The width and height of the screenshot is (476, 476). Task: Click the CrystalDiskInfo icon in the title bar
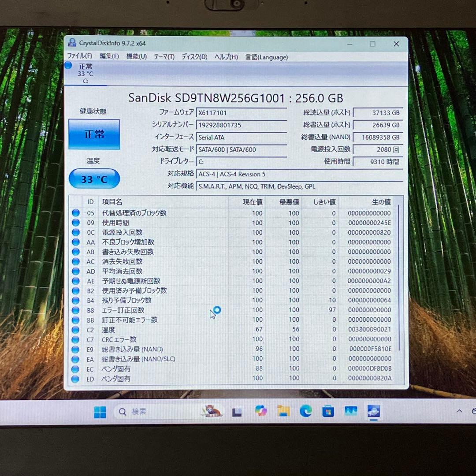72,43
